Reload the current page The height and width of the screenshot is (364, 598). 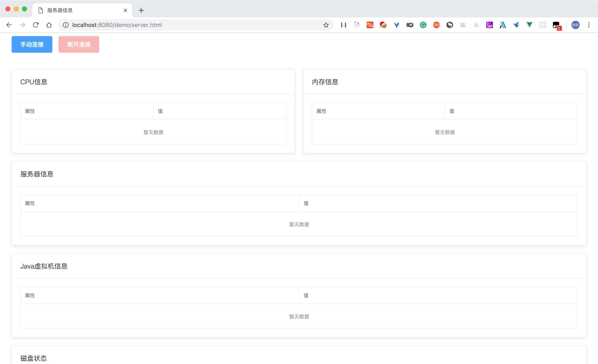click(36, 25)
